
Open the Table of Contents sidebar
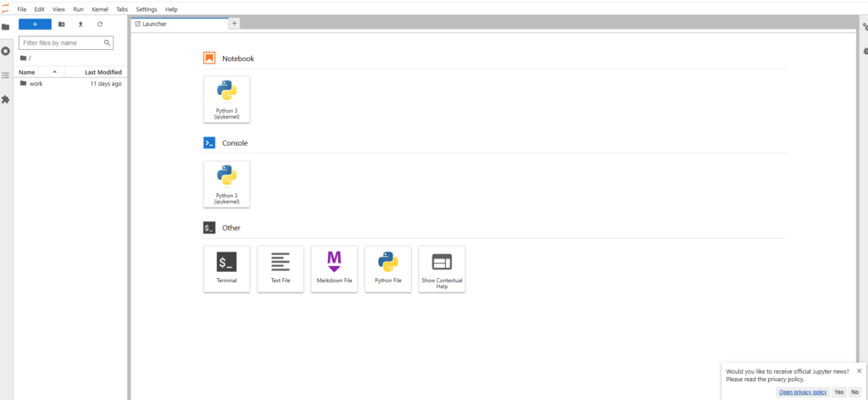6,75
